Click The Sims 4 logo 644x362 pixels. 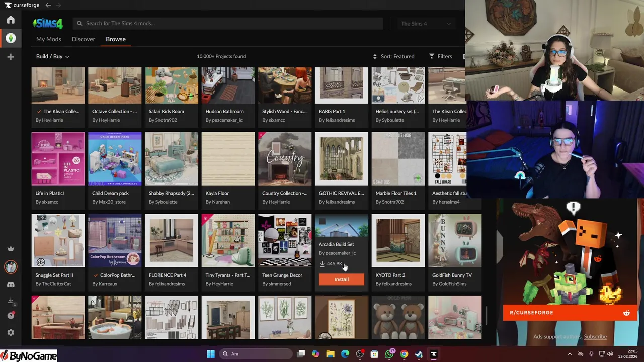[x=48, y=23]
